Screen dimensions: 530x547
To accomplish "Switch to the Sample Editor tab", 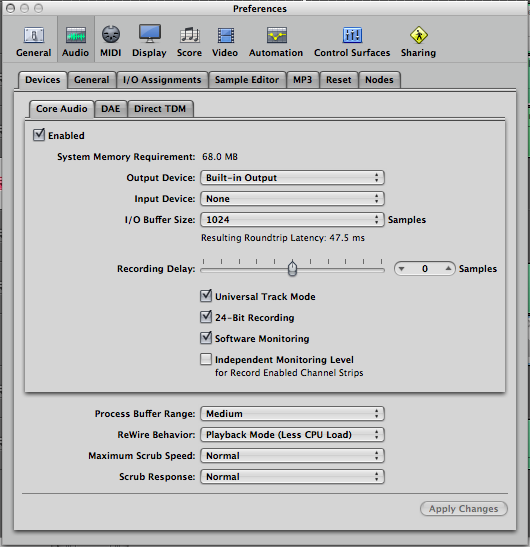I will pos(247,80).
